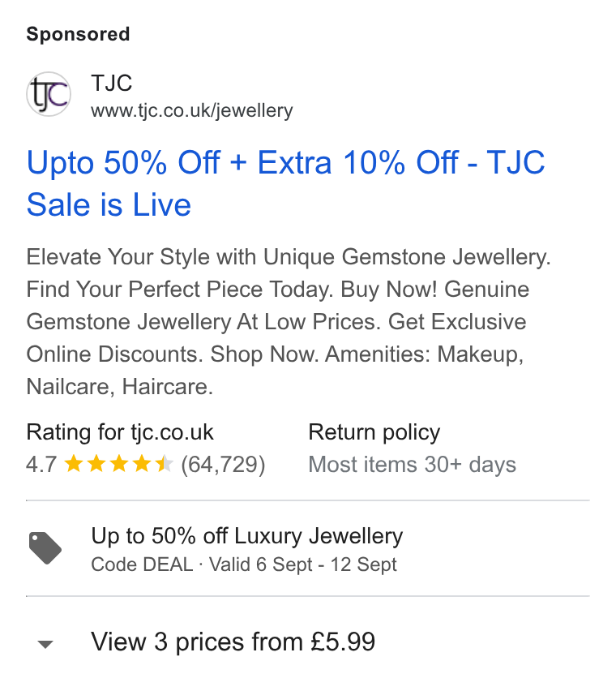Expand prices with the downward arrow
Screen dimensions: 616x691
pyautogui.click(x=45, y=644)
